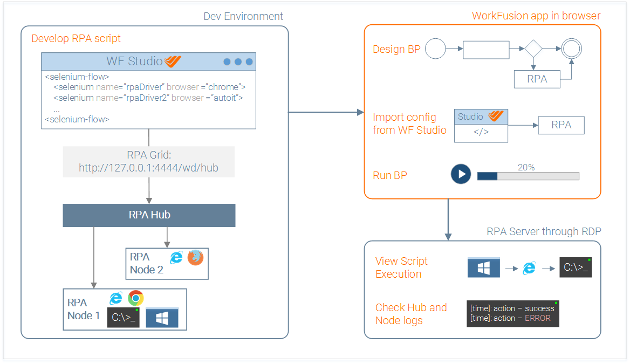Screen dimensions: 630x364
Task: Click the Chrome icon in RPA Node 1
Action: pyautogui.click(x=136, y=298)
